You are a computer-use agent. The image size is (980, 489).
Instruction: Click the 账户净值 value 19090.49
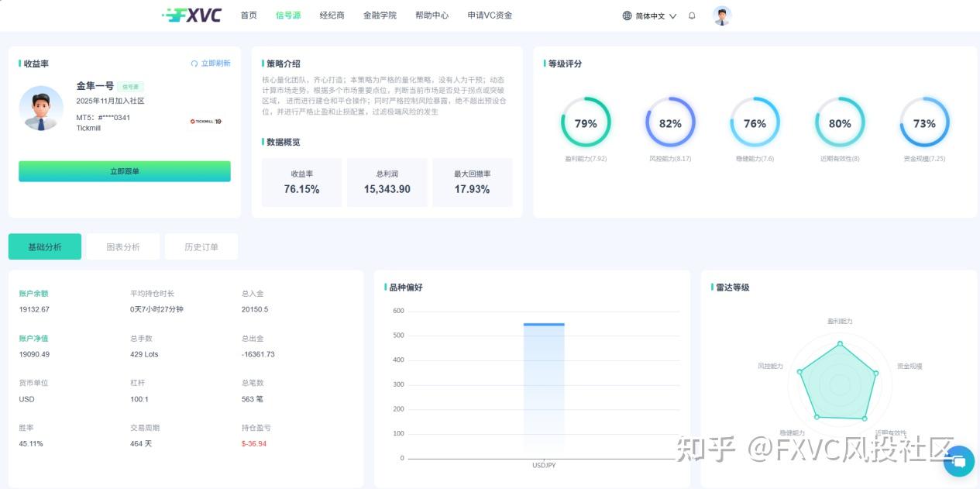point(34,354)
